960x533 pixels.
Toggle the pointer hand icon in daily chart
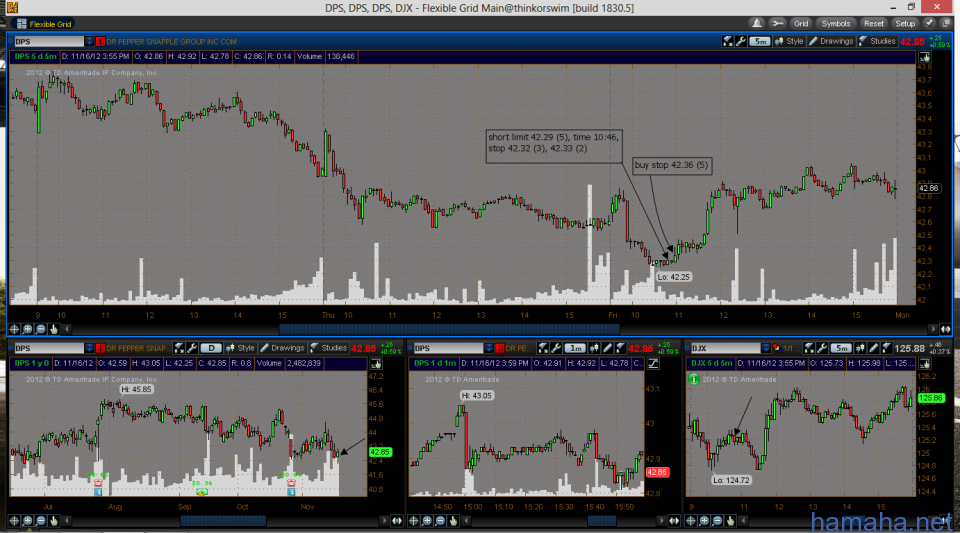375,363
